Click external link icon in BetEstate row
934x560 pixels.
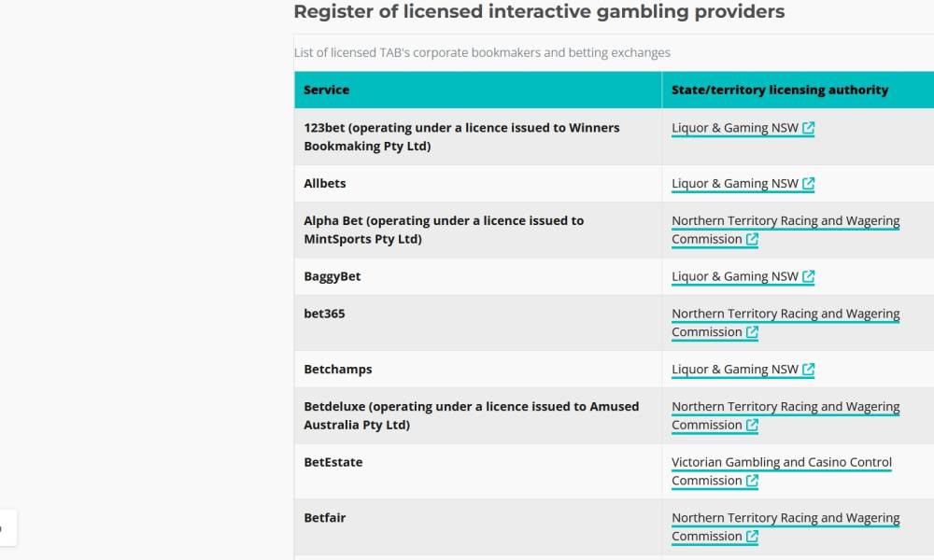click(753, 482)
